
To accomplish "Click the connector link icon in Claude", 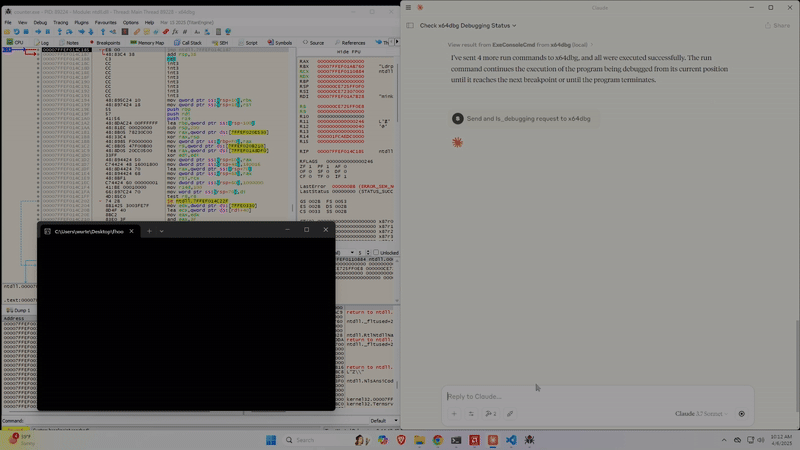I will click(510, 414).
